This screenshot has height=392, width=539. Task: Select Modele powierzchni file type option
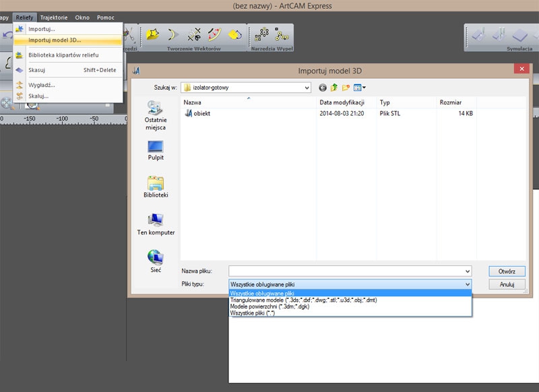click(350, 306)
